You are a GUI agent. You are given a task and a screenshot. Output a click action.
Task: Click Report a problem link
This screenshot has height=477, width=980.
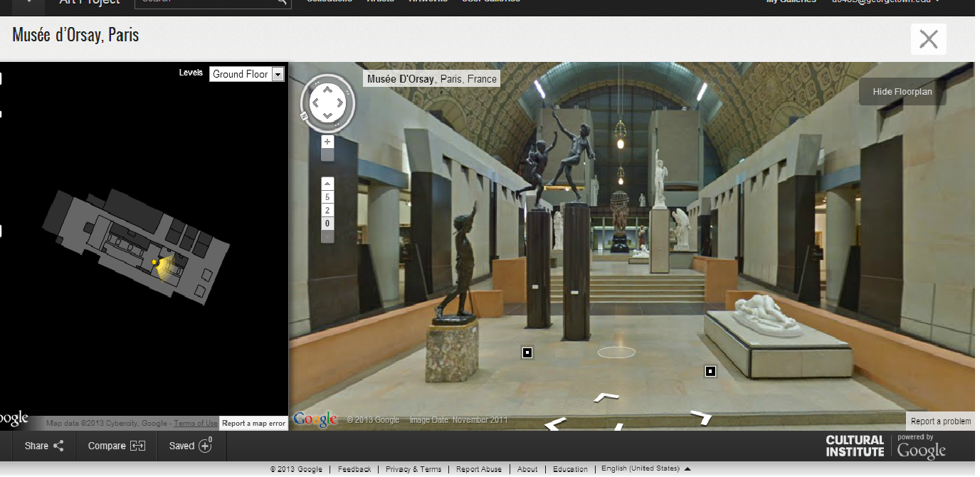click(941, 421)
